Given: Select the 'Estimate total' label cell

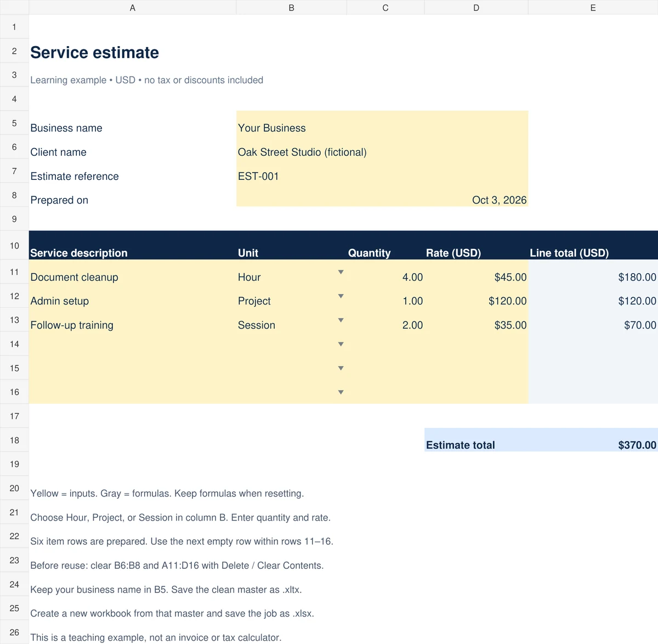Looking at the screenshot, I should (477, 440).
